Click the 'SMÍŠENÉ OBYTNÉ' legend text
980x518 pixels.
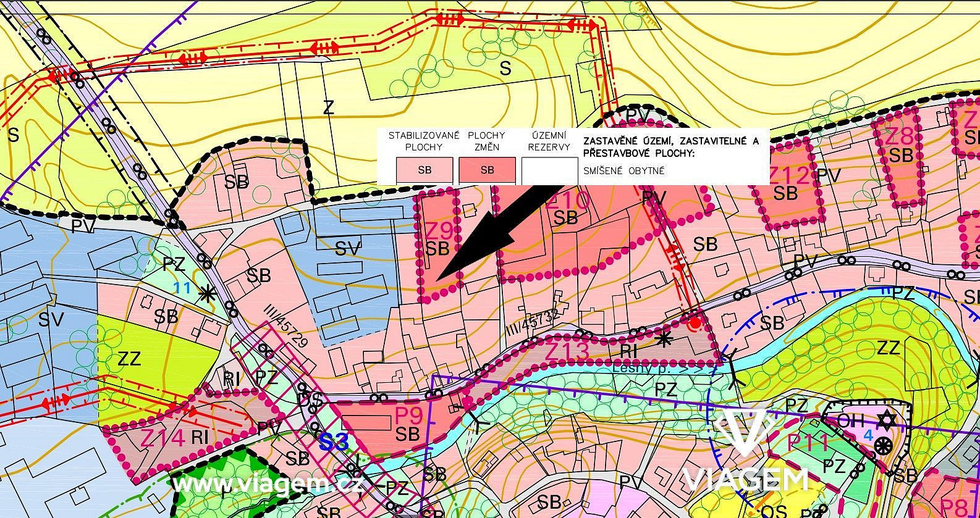[623, 171]
